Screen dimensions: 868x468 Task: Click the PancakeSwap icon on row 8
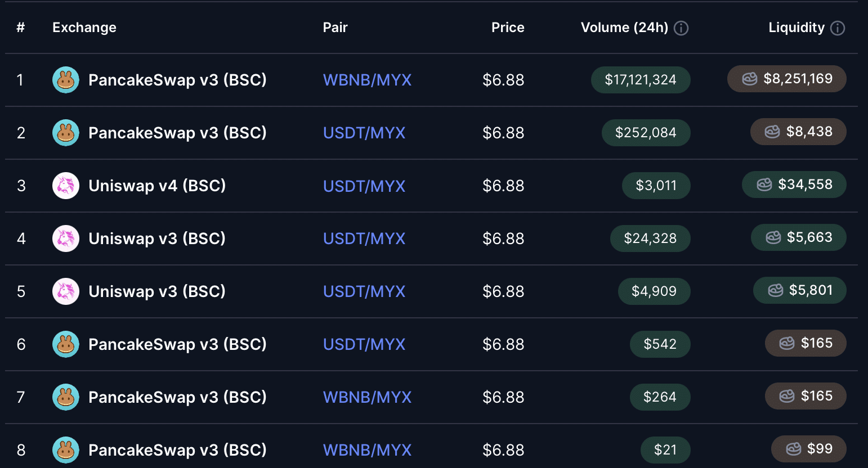66,450
